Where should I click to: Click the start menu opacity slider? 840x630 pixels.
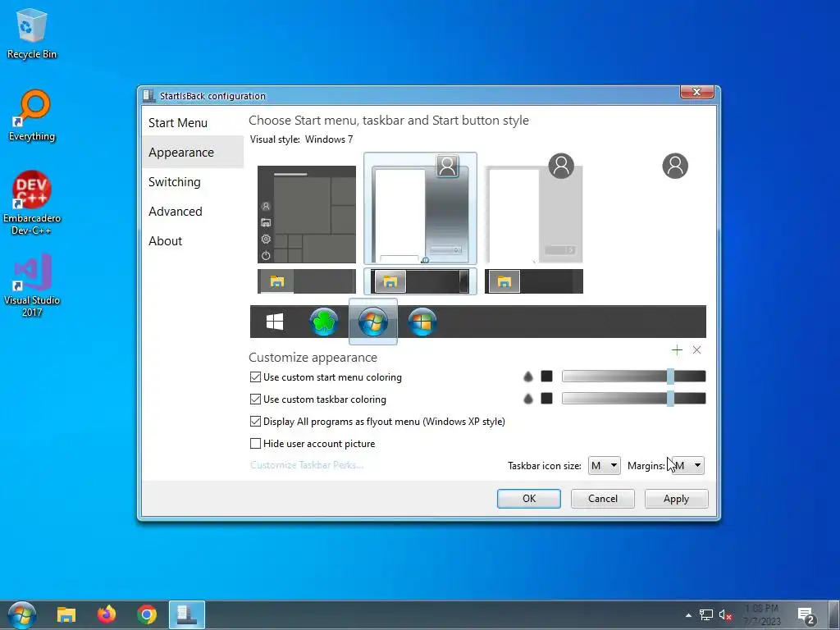(634, 377)
